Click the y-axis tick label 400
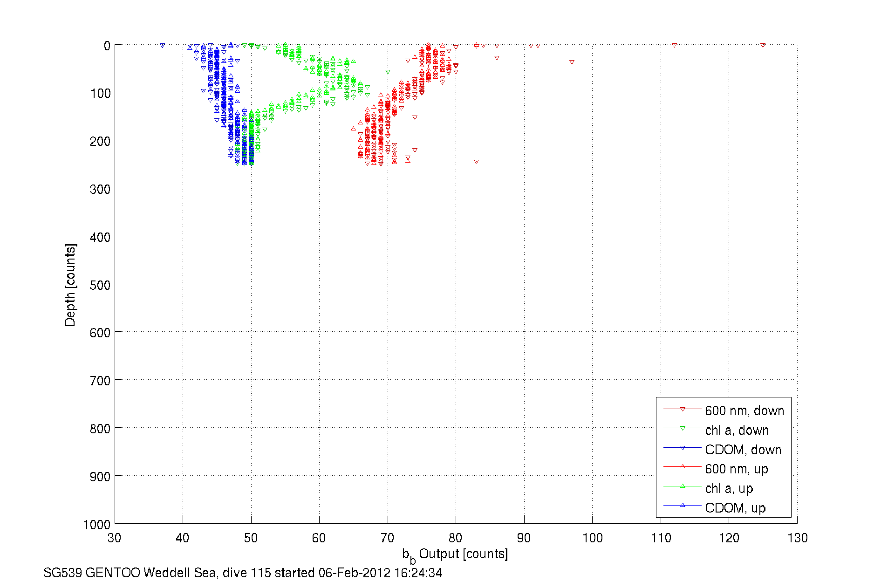 pyautogui.click(x=100, y=237)
